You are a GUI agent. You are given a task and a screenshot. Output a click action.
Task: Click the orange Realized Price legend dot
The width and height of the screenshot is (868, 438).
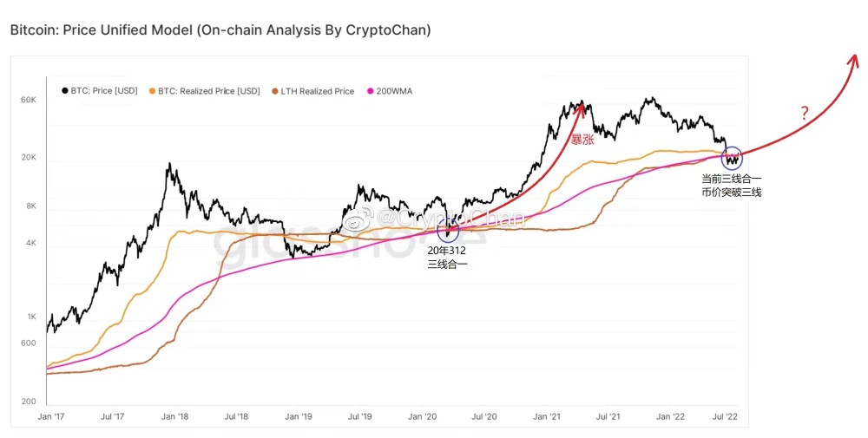coord(153,91)
